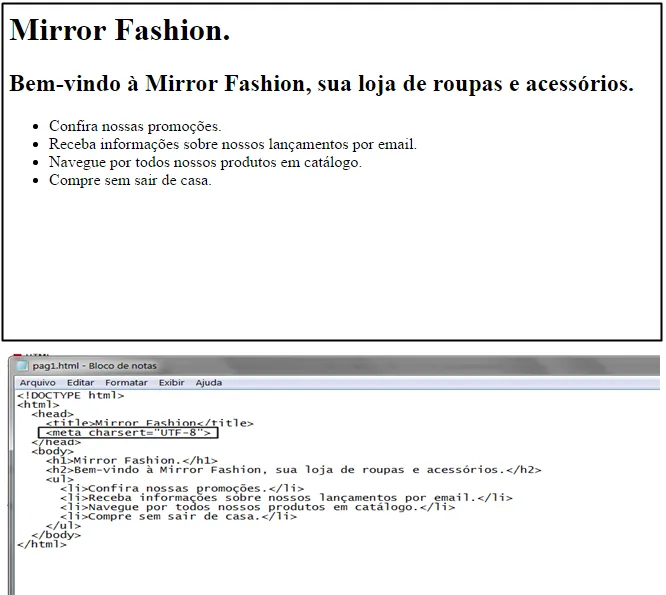Click the rendered bullet 'Navegue por todos nossos produtos'
This screenshot has height=595, width=666.
point(205,162)
